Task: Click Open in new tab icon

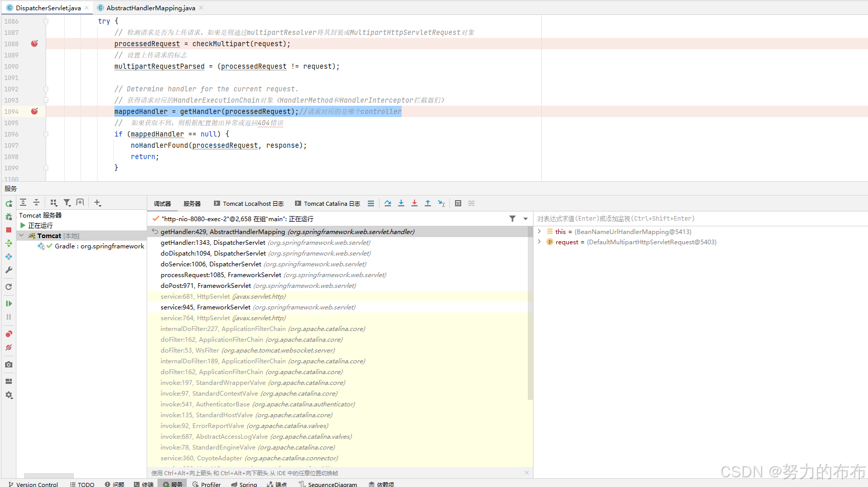Action: click(x=80, y=203)
